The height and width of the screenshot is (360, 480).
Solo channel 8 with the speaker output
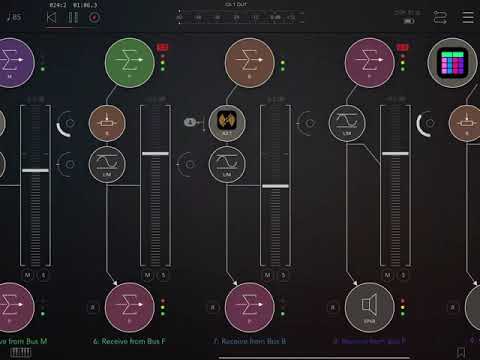tap(403, 275)
